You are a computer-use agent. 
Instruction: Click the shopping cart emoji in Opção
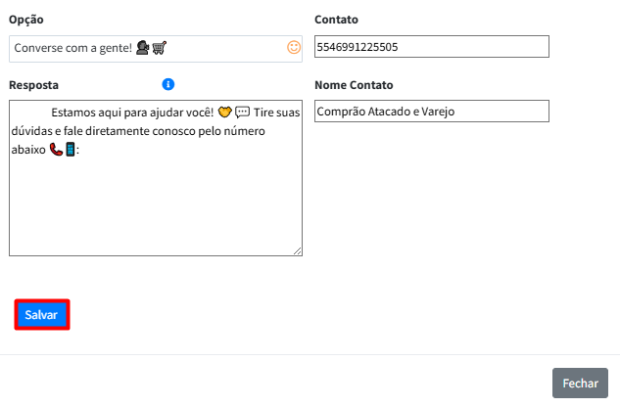159,47
